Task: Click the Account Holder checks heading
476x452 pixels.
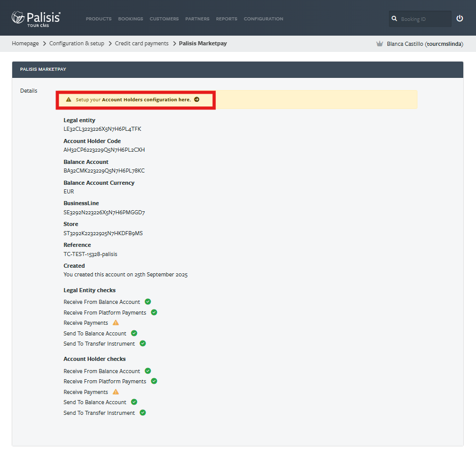Action: [94, 359]
